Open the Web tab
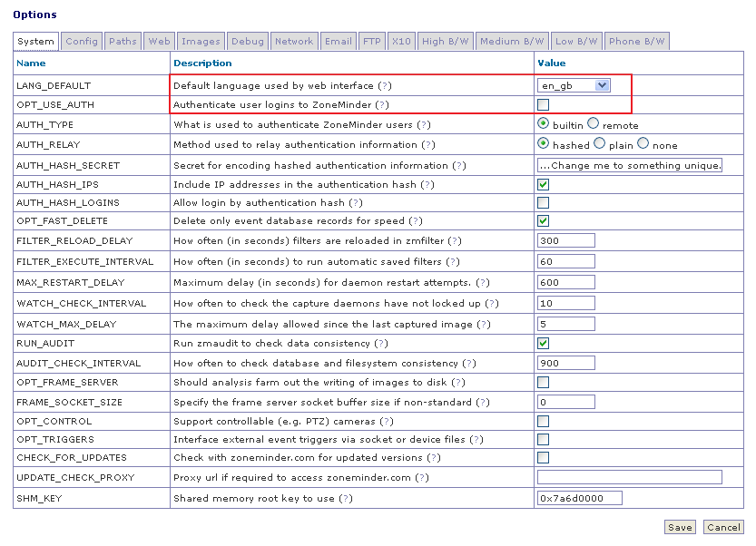Viewport: 756px width, 546px height. pos(159,42)
